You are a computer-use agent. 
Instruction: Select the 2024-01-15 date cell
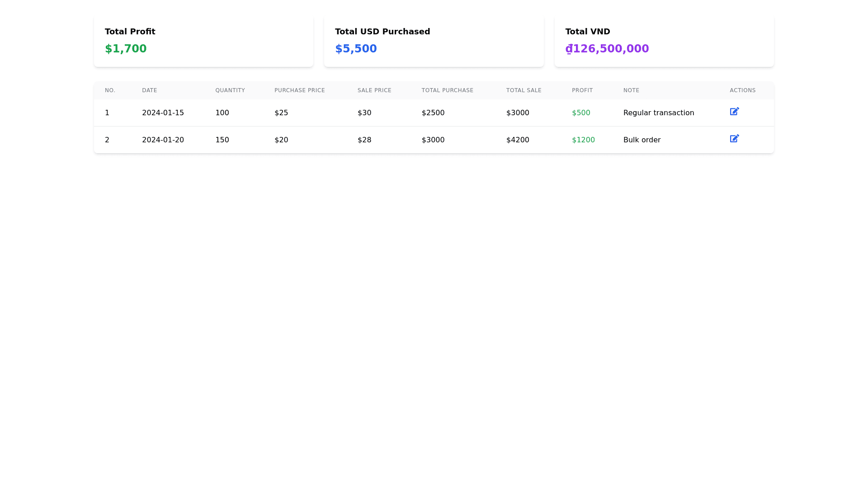(163, 113)
